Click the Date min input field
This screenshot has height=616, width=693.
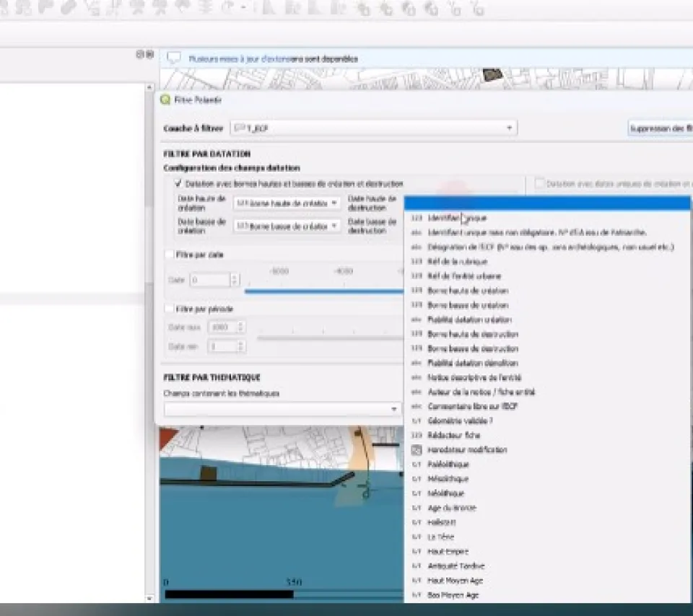tap(223, 346)
